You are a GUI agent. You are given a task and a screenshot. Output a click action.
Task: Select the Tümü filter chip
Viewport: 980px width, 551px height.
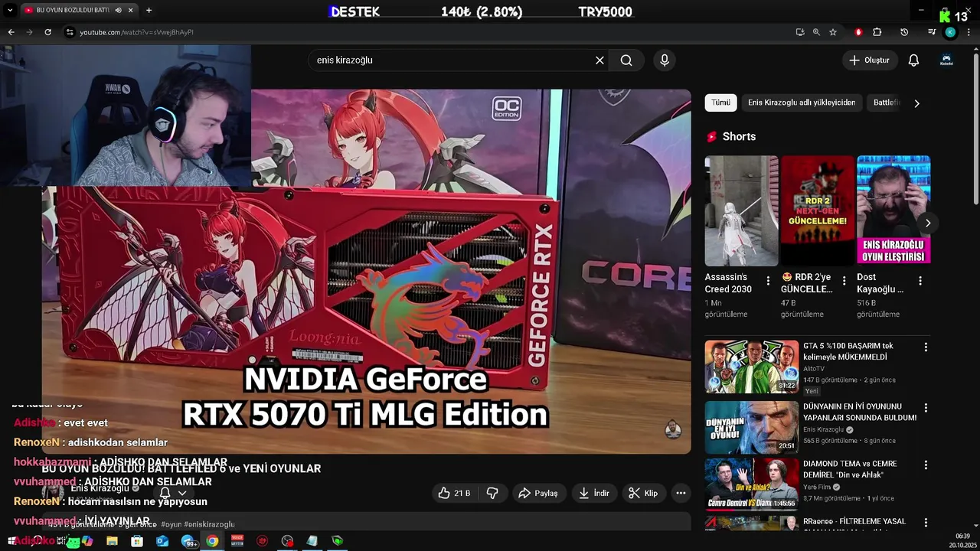point(720,103)
